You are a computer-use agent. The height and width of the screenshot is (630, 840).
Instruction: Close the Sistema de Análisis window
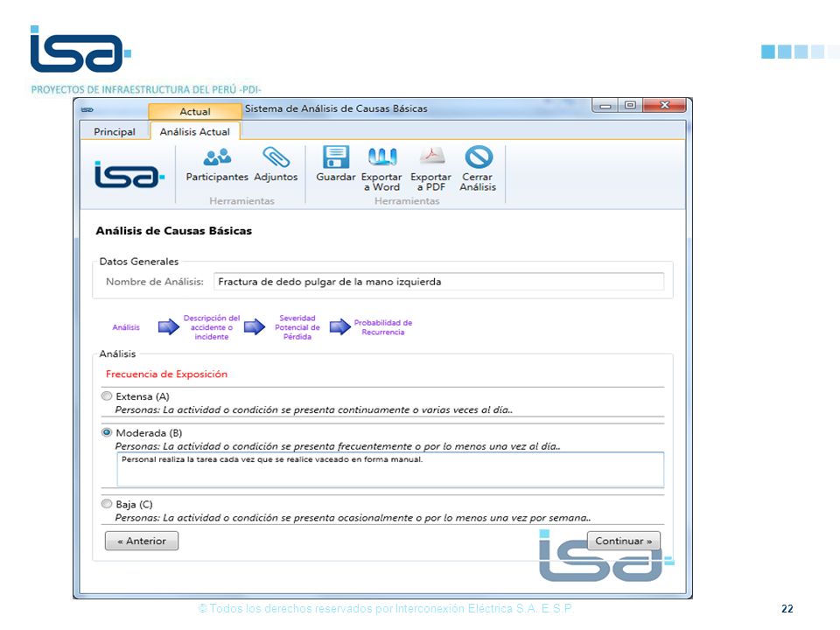click(664, 106)
